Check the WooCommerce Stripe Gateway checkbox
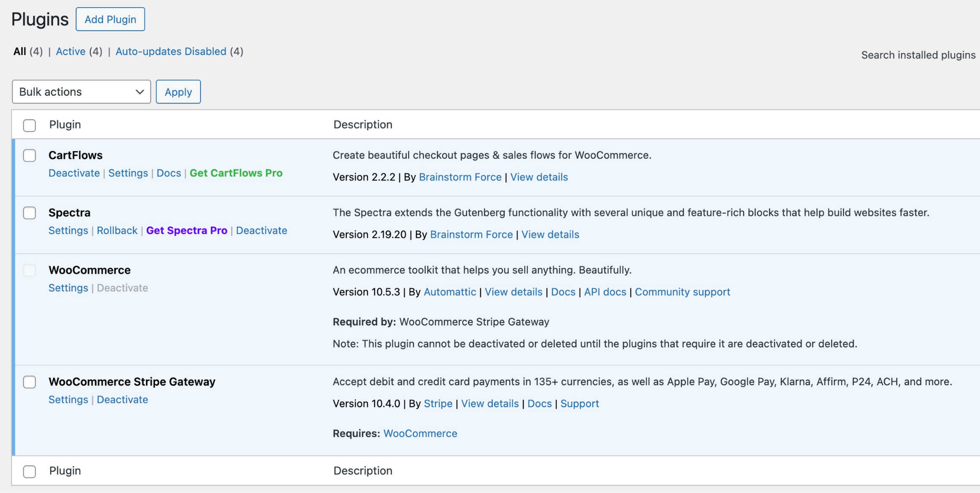Screen dimensions: 980x493 [x=29, y=382]
